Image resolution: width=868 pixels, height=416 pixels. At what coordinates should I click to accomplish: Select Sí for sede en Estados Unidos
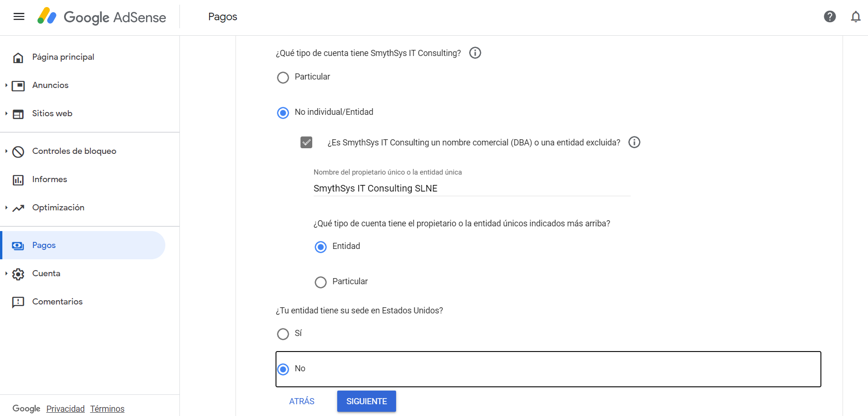[x=283, y=334]
